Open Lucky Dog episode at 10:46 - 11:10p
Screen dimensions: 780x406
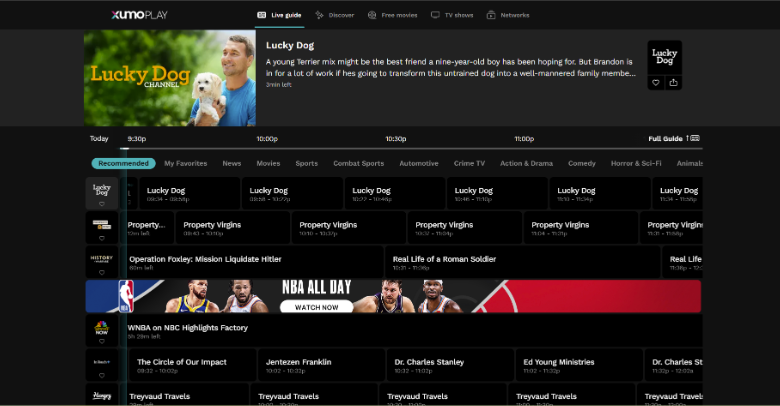[x=497, y=194]
